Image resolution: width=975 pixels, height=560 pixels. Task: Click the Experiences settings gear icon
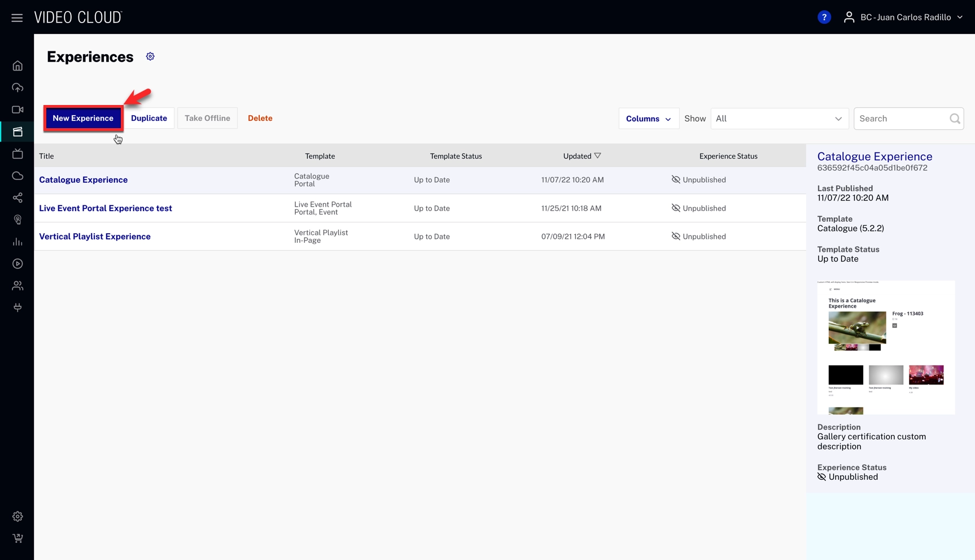click(150, 56)
